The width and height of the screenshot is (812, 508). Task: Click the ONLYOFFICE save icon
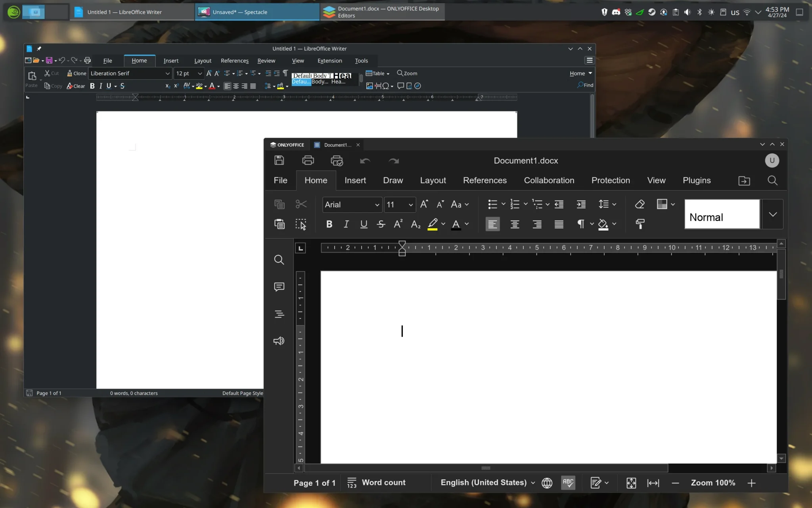(279, 160)
